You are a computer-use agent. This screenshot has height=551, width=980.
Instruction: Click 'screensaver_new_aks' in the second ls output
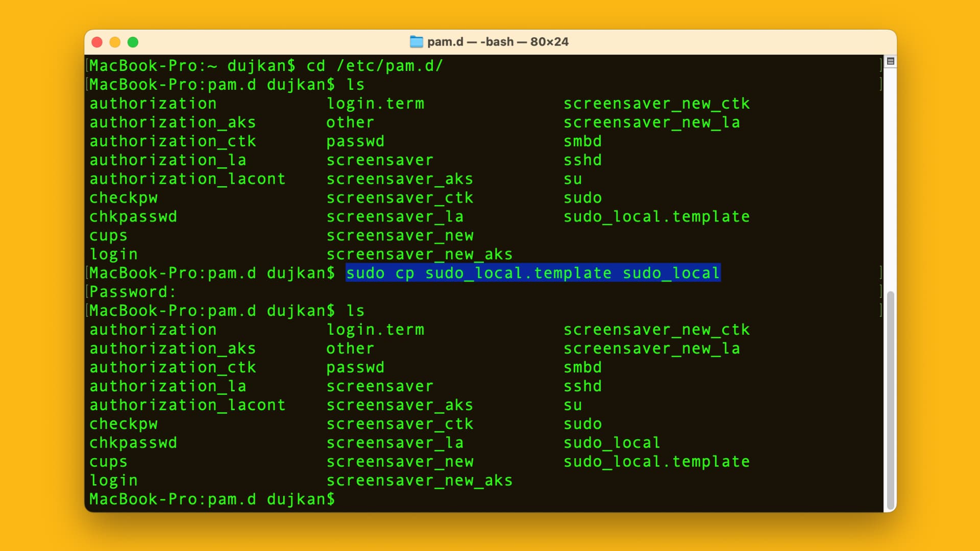click(420, 481)
